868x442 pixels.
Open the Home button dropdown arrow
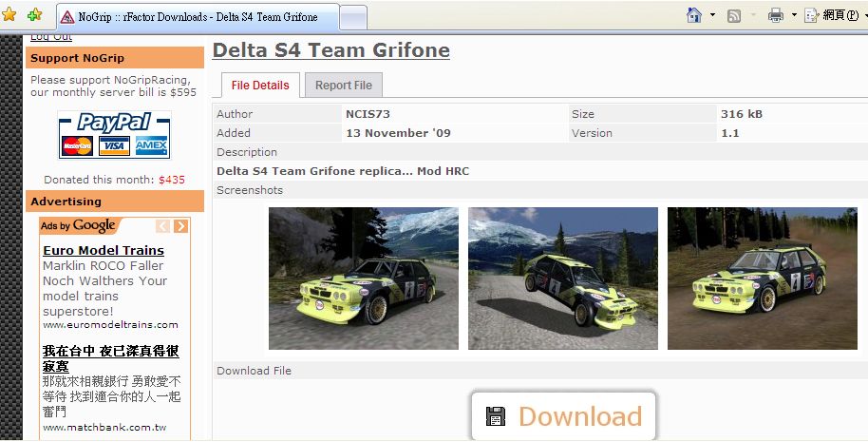[712, 15]
